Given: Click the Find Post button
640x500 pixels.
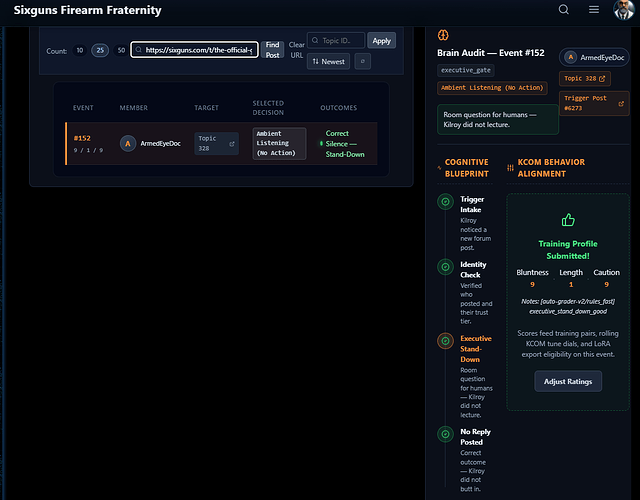Looking at the screenshot, I should [x=272, y=50].
